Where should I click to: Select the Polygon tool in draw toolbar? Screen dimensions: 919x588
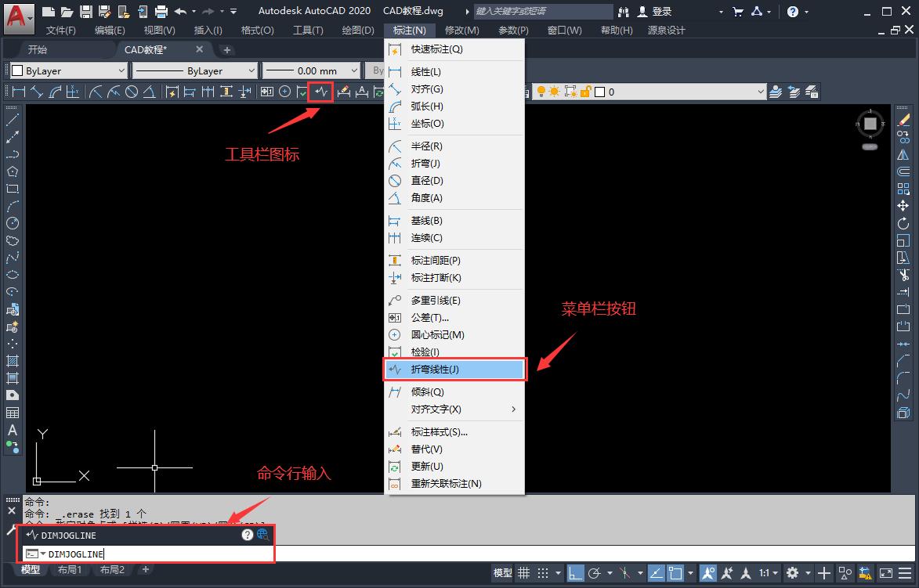(x=13, y=171)
